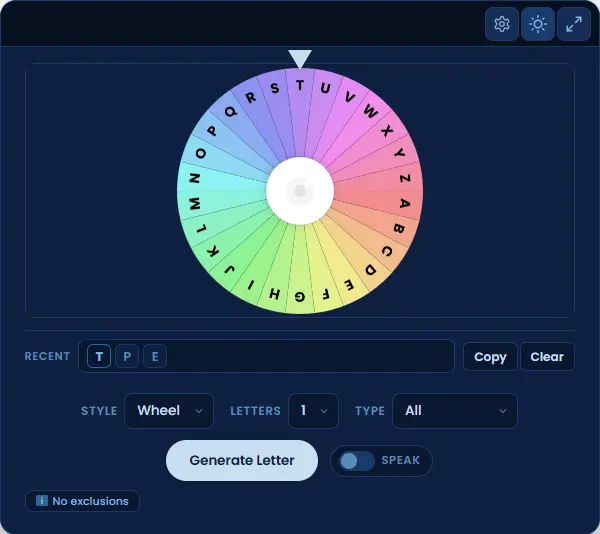Open the settings gear icon
Viewport: 600px width, 534px height.
(502, 24)
